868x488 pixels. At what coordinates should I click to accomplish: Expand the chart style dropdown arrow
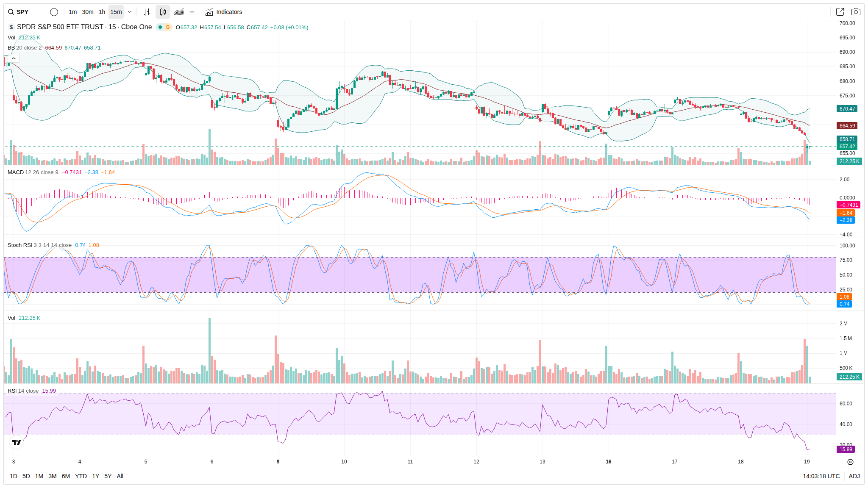coord(192,12)
